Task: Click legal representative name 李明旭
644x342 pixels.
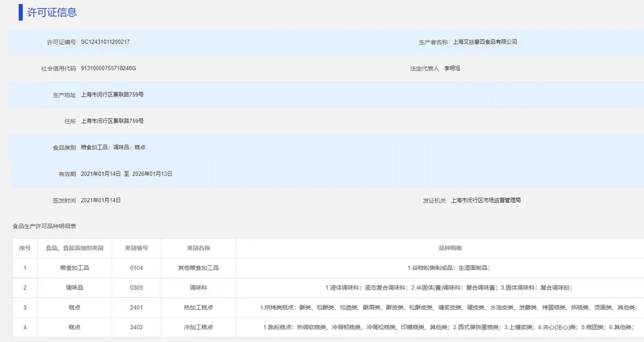Action: coord(452,68)
